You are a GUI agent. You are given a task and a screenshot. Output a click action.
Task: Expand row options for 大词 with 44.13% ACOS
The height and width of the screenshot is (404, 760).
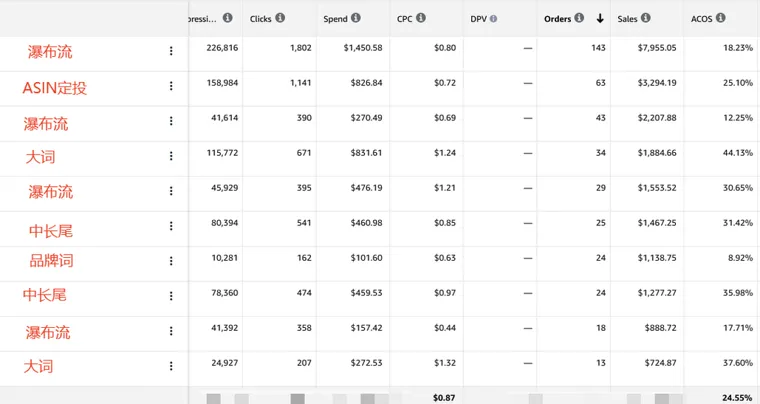coord(171,156)
